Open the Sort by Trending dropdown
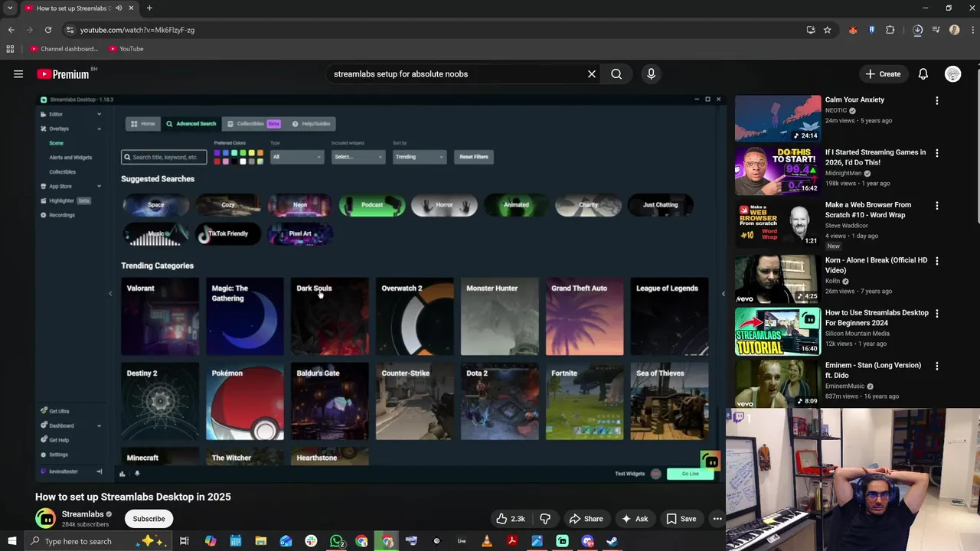The height and width of the screenshot is (551, 980). tap(419, 157)
